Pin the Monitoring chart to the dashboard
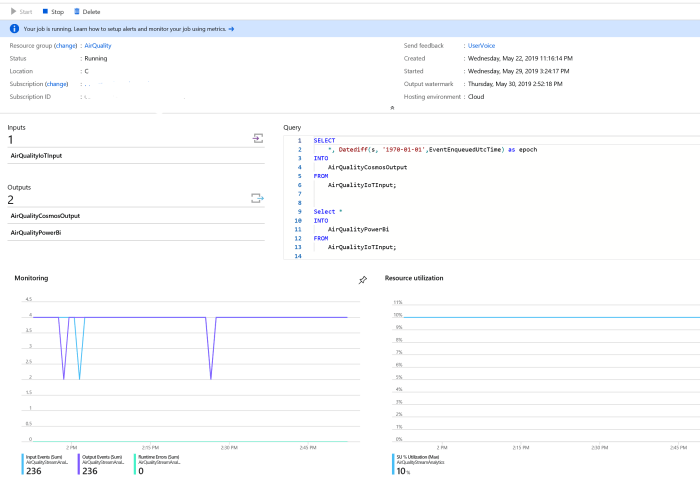Viewport: 700px width, 487px height. pos(362,280)
